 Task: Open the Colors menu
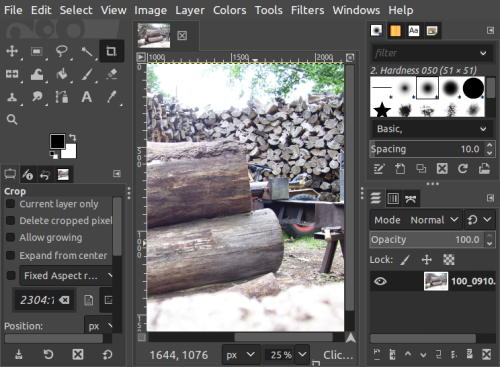[x=230, y=10]
